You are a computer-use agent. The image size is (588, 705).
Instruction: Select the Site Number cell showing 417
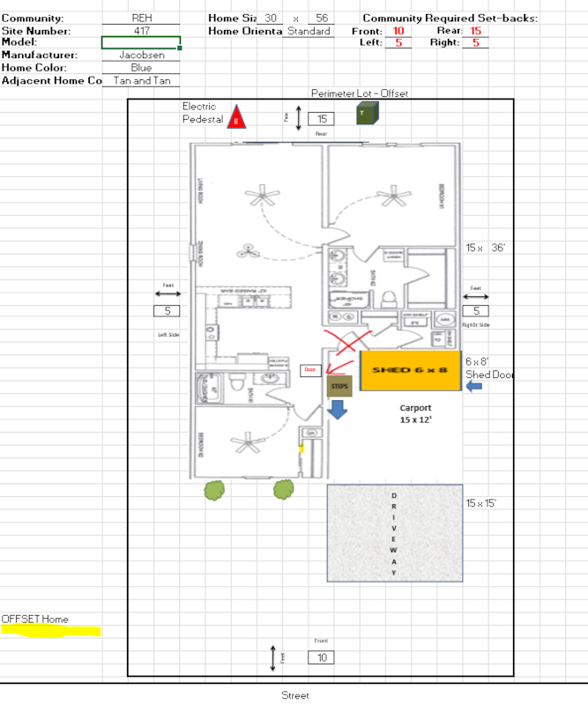click(x=141, y=31)
